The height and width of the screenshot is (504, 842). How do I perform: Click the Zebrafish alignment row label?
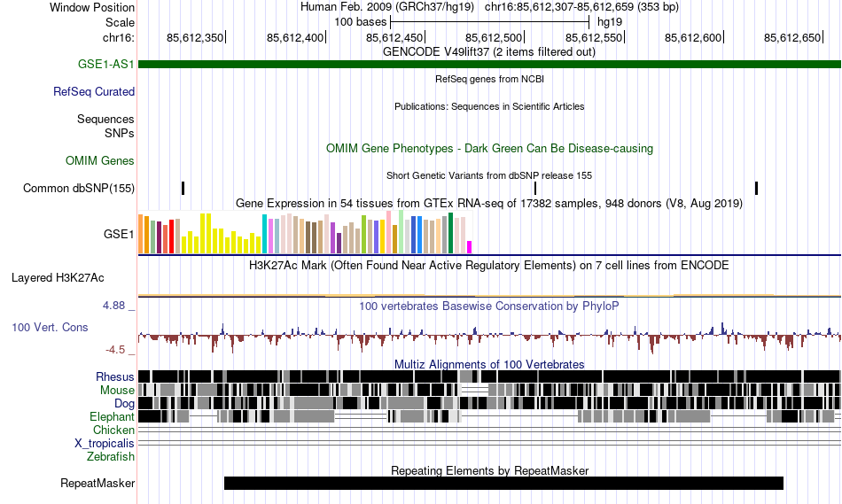point(111,456)
